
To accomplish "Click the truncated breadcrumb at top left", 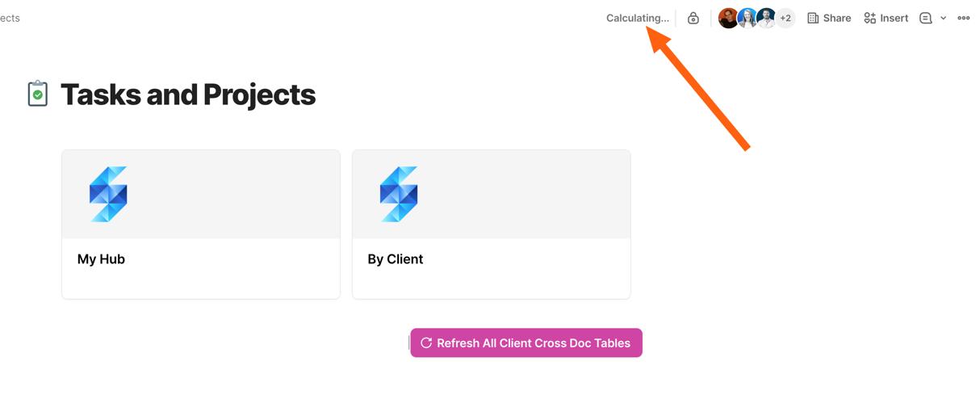I will point(10,18).
